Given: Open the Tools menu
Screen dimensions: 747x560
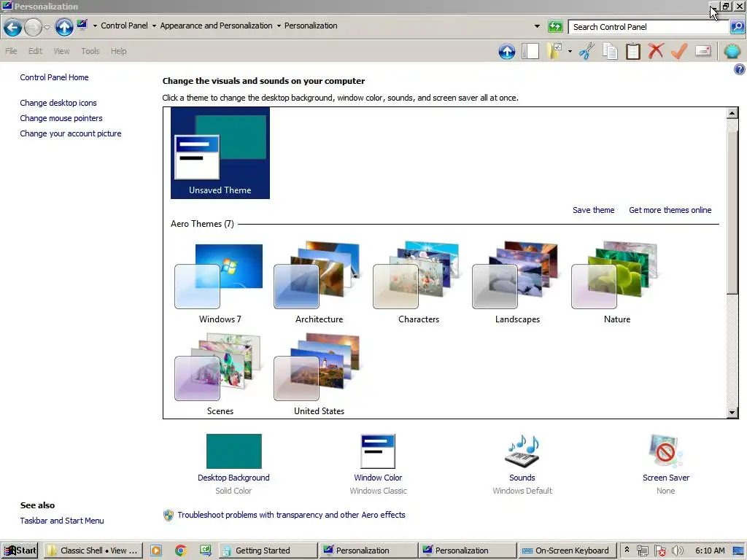Looking at the screenshot, I should click(90, 51).
